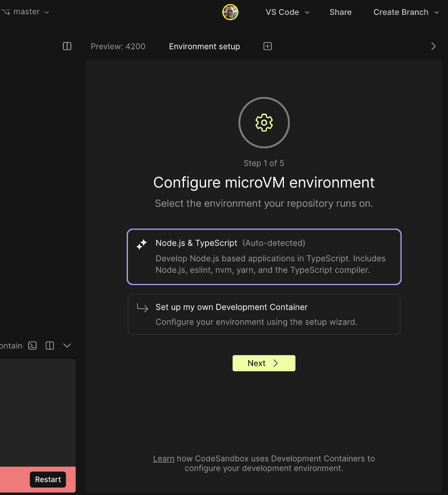Switch to the Preview: 4200 tab
Image resolution: width=448 pixels, height=495 pixels.
pyautogui.click(x=118, y=46)
